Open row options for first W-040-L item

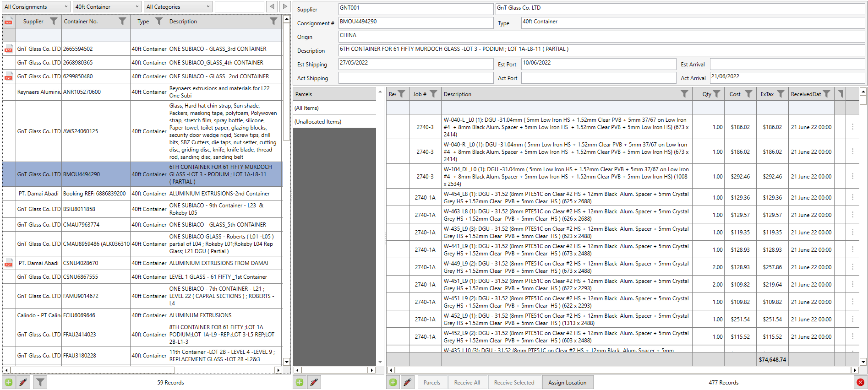852,127
